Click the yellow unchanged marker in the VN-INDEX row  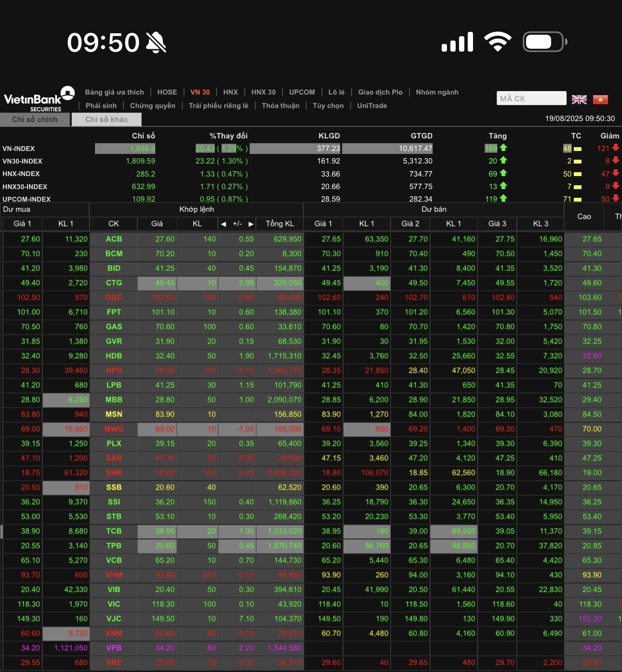point(578,149)
